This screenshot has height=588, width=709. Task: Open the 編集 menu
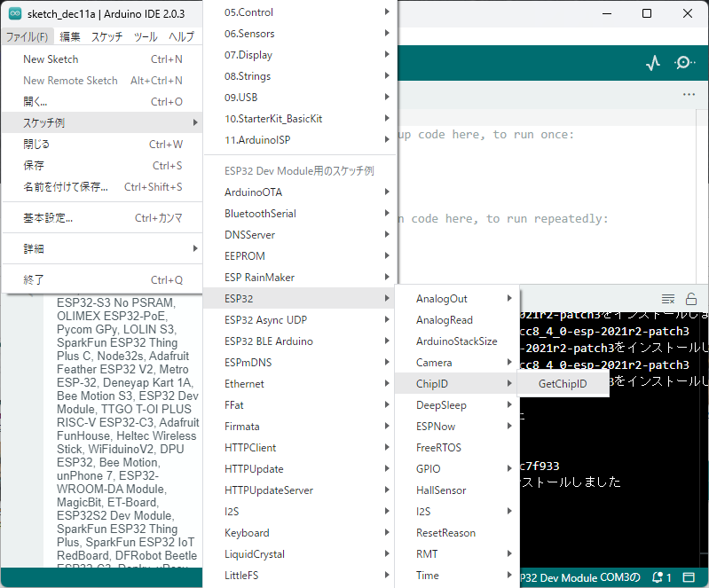70,37
